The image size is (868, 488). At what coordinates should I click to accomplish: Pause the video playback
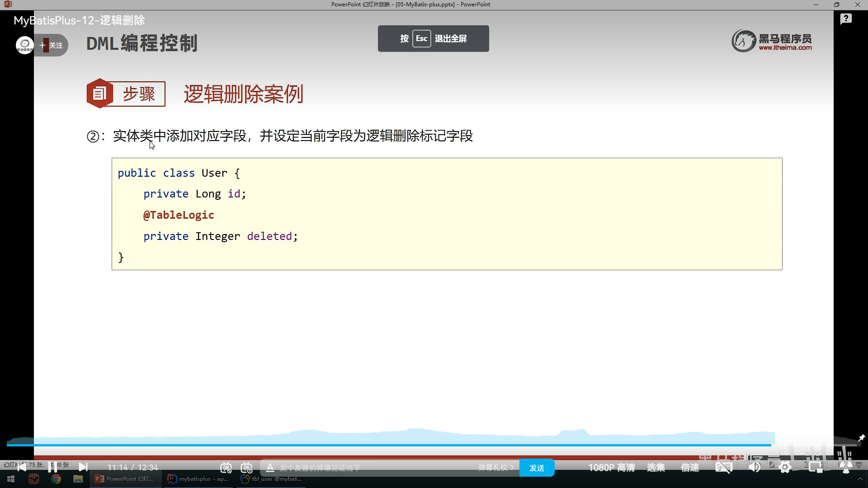[x=52, y=467]
